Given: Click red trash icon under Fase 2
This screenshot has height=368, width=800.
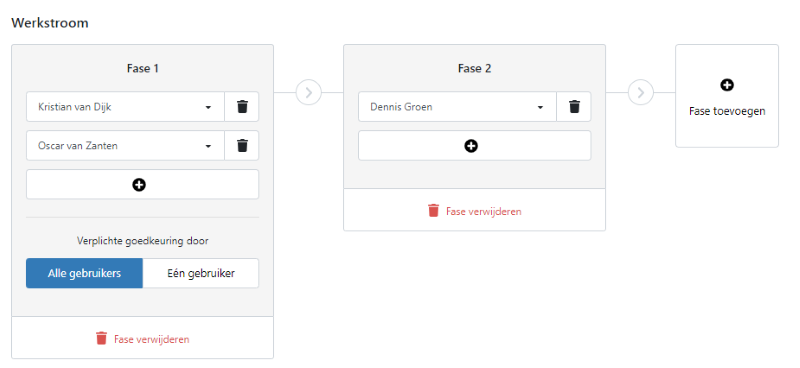Looking at the screenshot, I should click(433, 211).
